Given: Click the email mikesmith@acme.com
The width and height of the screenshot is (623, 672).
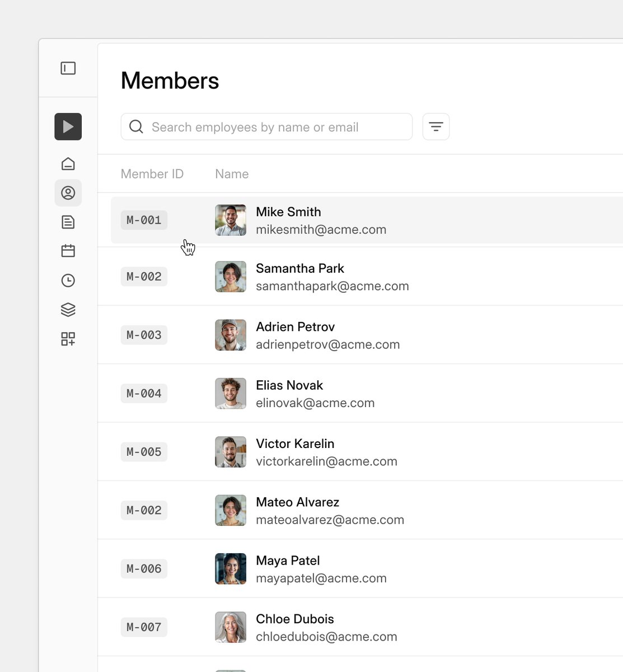Looking at the screenshot, I should (x=321, y=230).
